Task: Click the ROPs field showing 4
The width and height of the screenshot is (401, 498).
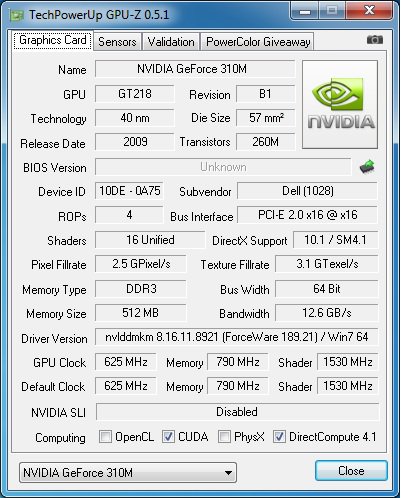Action: pyautogui.click(x=129, y=215)
